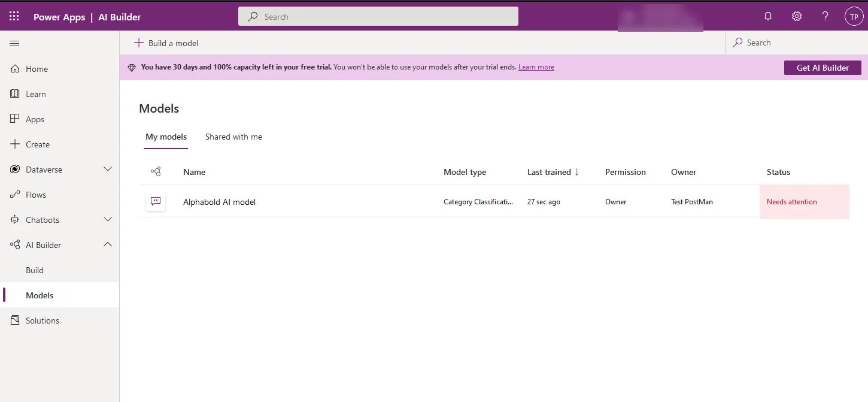
Task: Click the magnifier icon in the models search
Action: pos(738,43)
